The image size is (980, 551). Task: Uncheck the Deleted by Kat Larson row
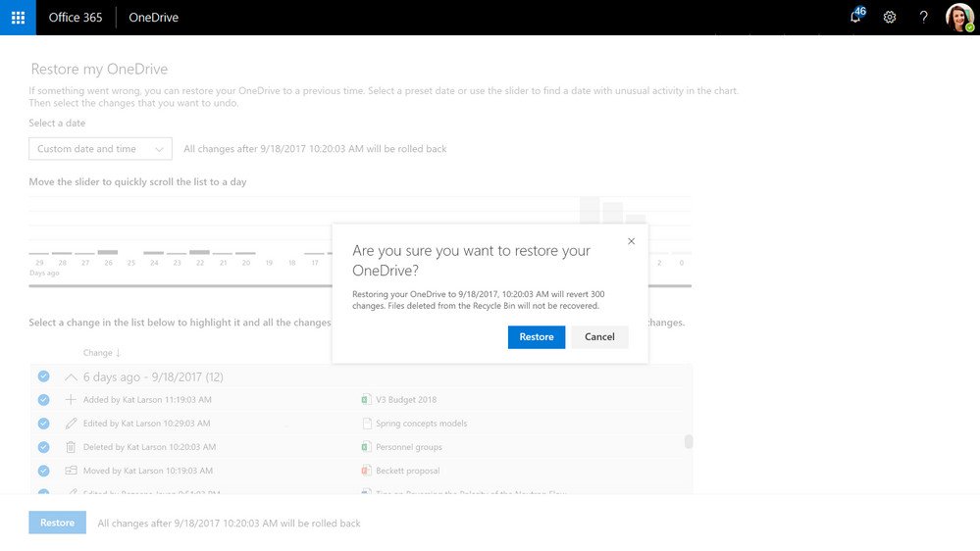click(x=44, y=447)
